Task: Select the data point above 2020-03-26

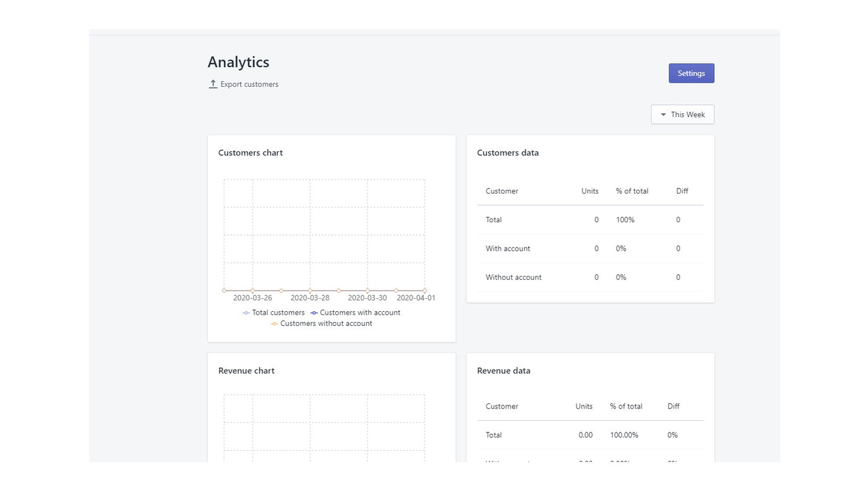Action: 252,289
